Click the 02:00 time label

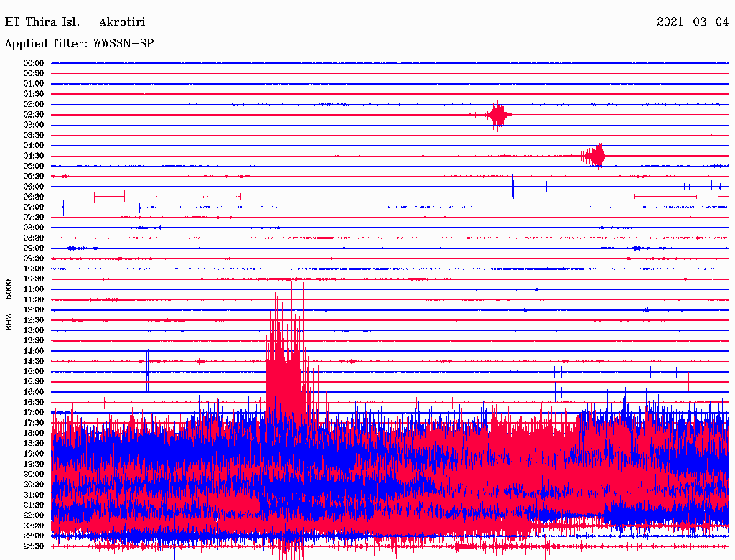(34, 105)
